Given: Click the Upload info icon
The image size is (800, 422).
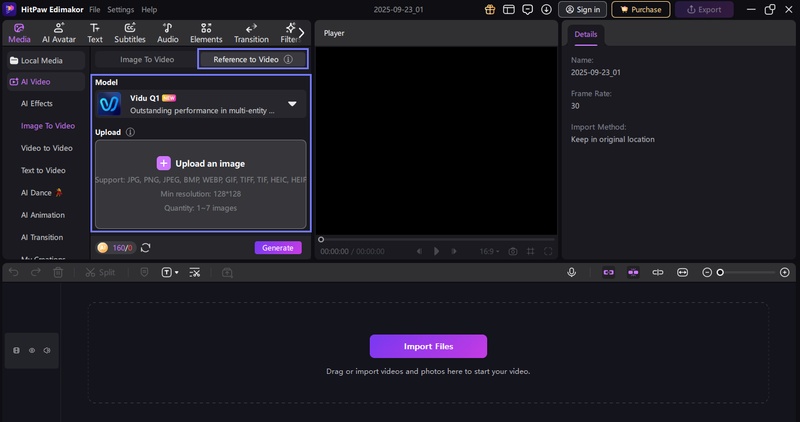Looking at the screenshot, I should pos(130,132).
